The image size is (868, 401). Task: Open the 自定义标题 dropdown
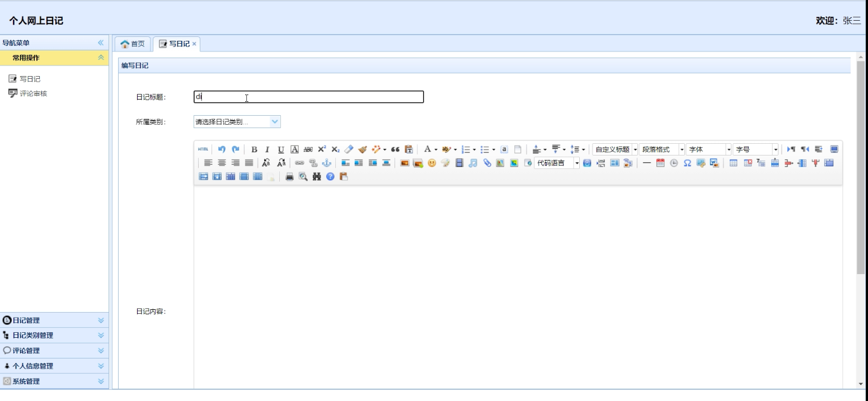pyautogui.click(x=615, y=149)
